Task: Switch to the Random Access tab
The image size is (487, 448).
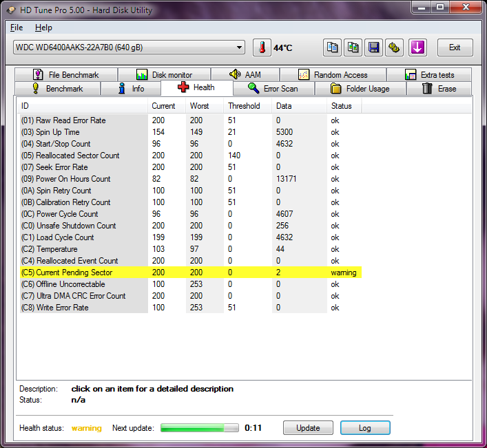Action: [333, 75]
